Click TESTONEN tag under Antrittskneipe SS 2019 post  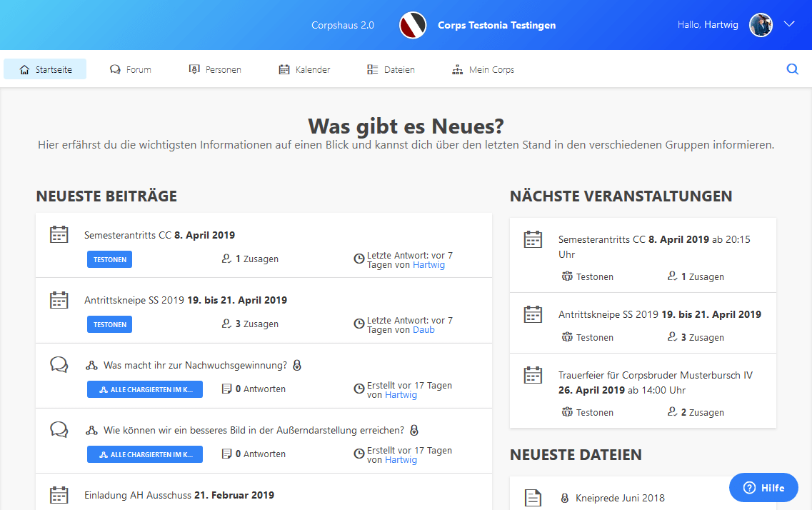click(109, 324)
